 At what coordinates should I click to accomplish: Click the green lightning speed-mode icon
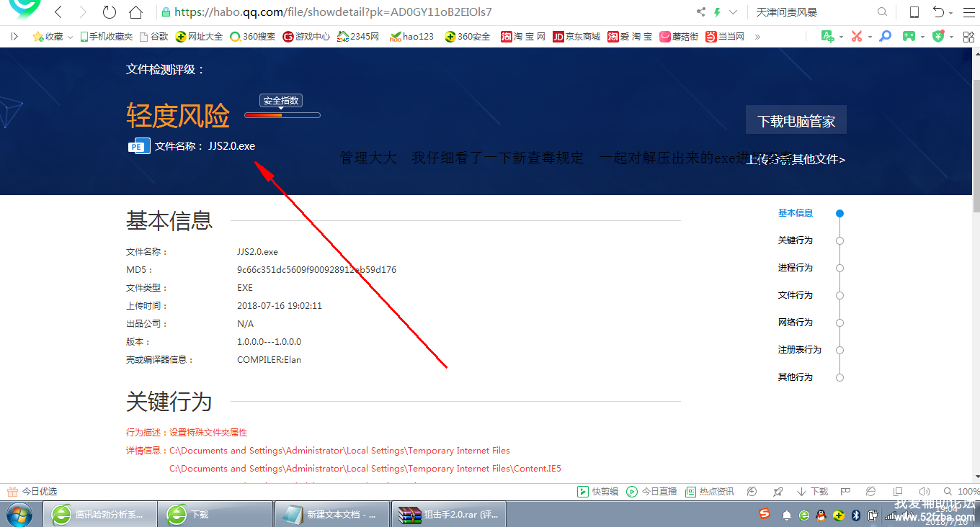point(717,12)
